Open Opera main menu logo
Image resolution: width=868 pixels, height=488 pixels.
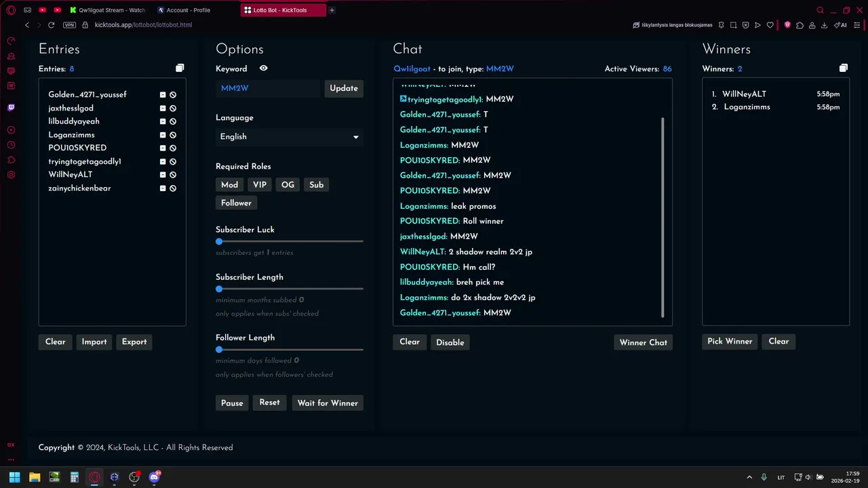(x=11, y=10)
